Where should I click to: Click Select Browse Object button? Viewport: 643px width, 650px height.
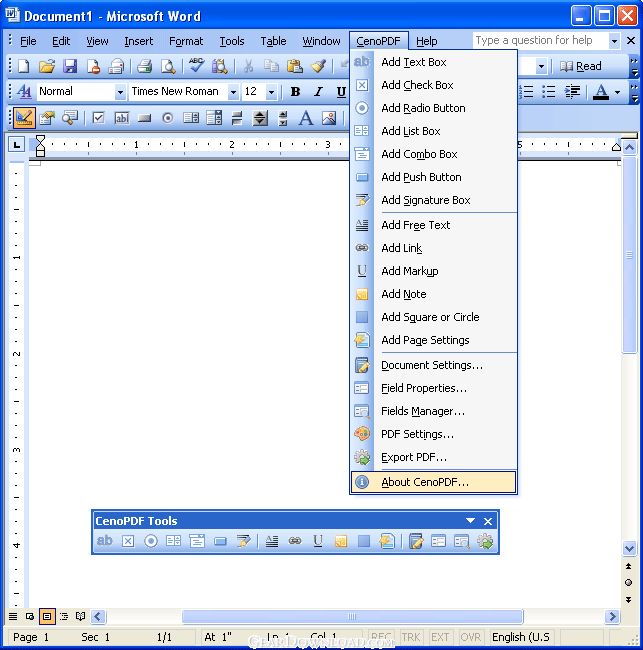pos(628,583)
